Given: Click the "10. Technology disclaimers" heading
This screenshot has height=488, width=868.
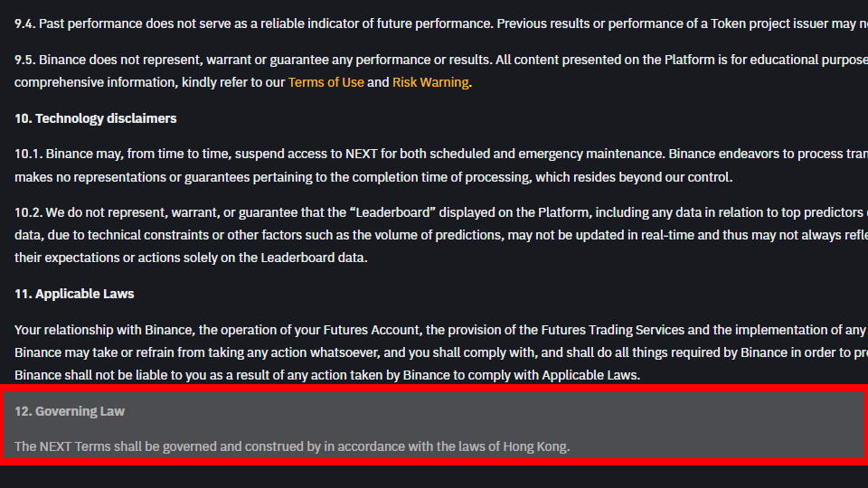Looking at the screenshot, I should pyautogui.click(x=95, y=118).
